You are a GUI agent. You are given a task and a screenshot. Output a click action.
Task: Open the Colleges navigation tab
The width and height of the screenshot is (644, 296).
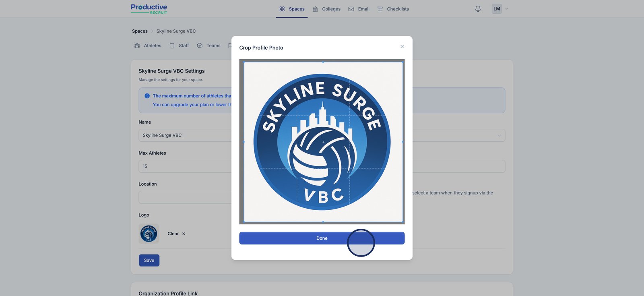coord(326,9)
